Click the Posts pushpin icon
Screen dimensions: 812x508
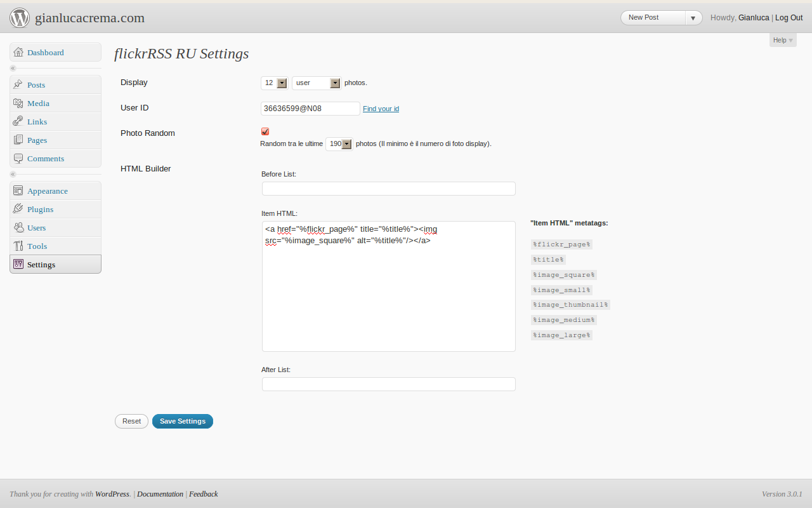[x=18, y=84]
